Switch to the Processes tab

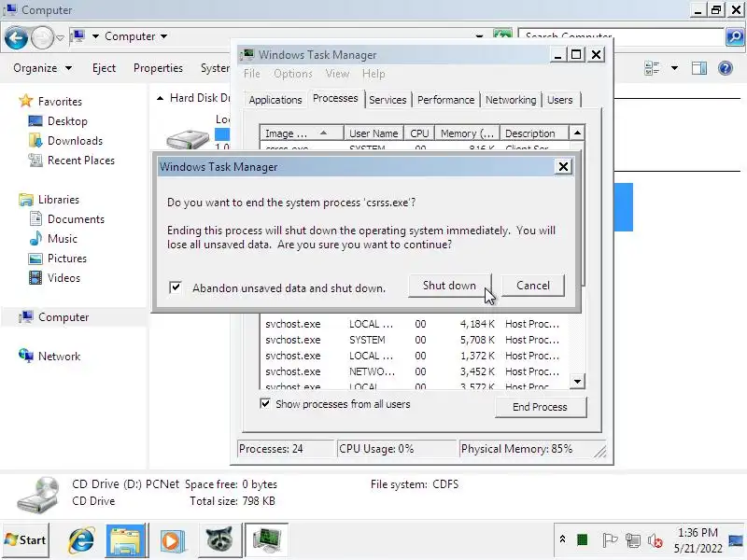point(335,98)
